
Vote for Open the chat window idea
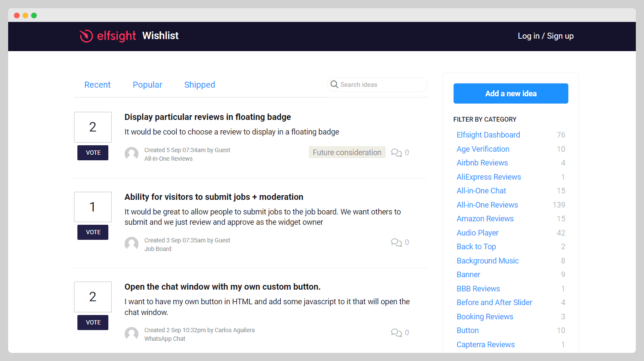coord(93,322)
